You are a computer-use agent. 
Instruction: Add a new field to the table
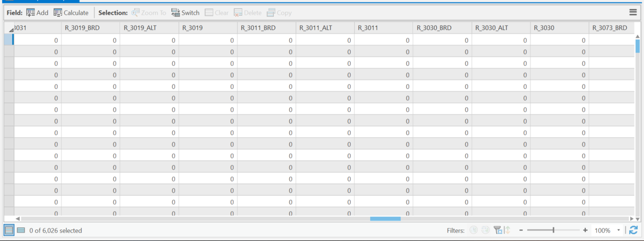pyautogui.click(x=37, y=13)
